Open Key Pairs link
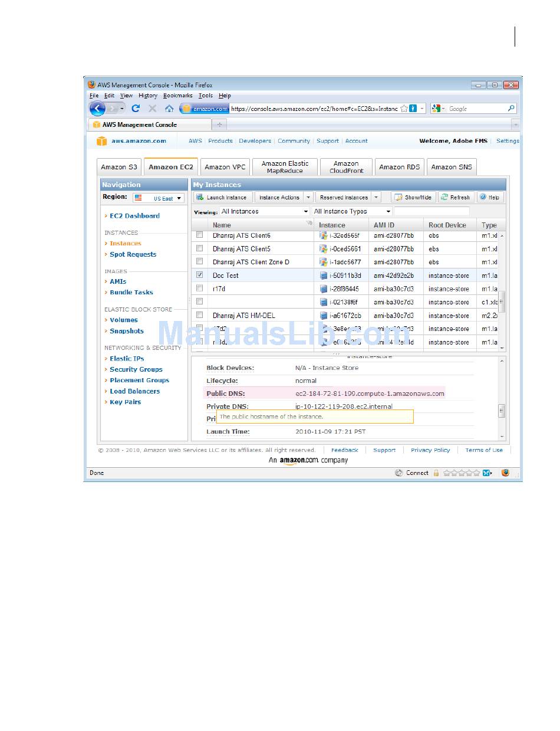 point(126,402)
